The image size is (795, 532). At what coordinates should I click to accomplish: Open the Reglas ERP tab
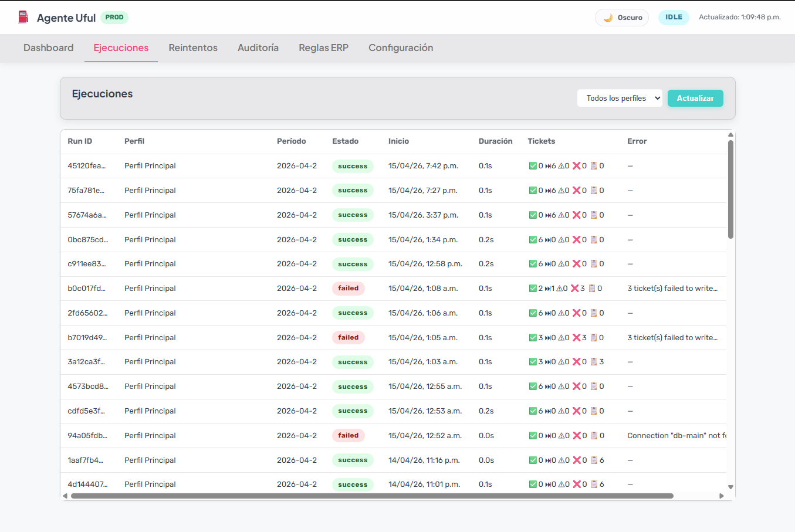(x=323, y=48)
